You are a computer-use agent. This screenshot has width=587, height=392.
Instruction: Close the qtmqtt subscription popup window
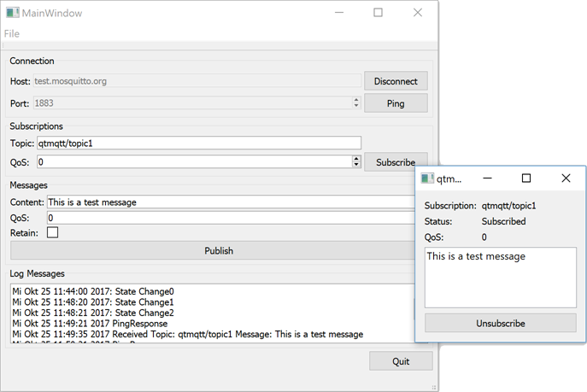[x=566, y=178]
